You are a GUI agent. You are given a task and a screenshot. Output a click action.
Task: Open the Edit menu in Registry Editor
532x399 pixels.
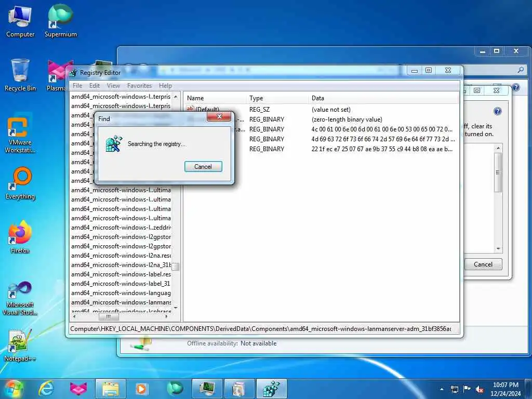(x=95, y=86)
